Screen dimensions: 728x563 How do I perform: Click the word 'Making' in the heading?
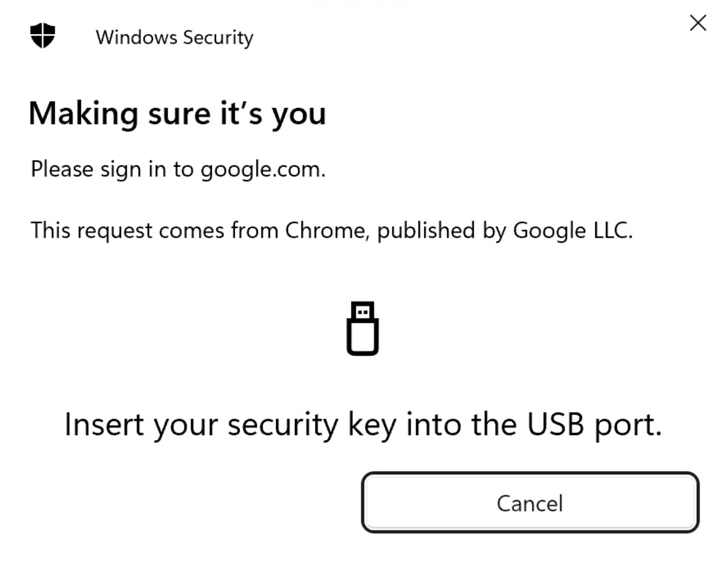pos(83,114)
